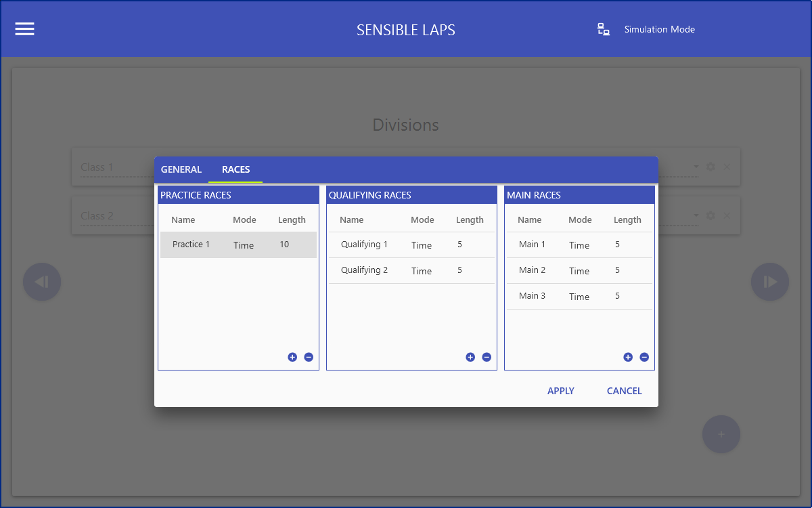The image size is (812, 508).
Task: Click Simulation Mode label in header
Action: coord(659,29)
